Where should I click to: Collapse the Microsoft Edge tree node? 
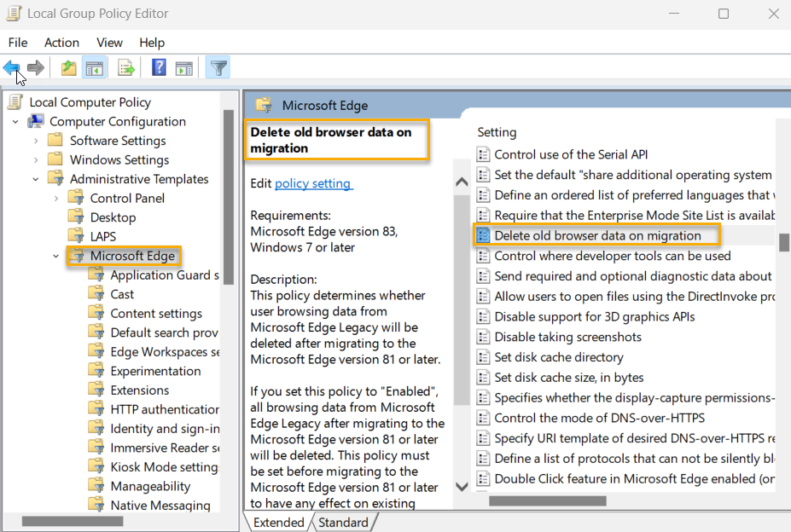coord(56,256)
